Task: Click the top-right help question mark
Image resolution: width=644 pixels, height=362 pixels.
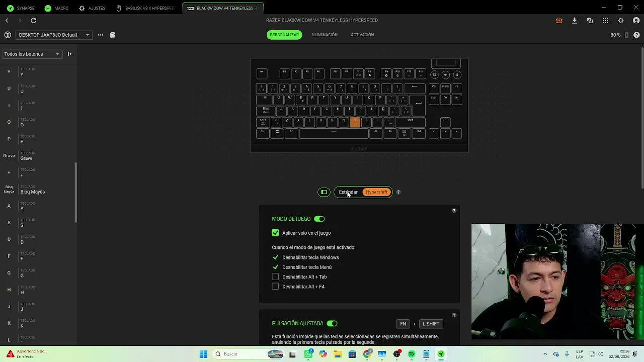Action: [636, 35]
